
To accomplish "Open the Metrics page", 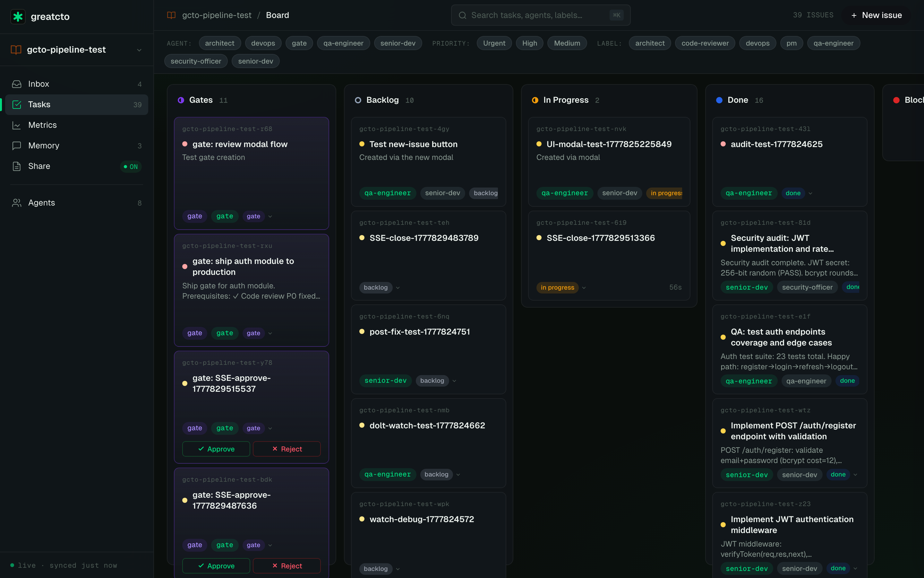I will coord(77,125).
